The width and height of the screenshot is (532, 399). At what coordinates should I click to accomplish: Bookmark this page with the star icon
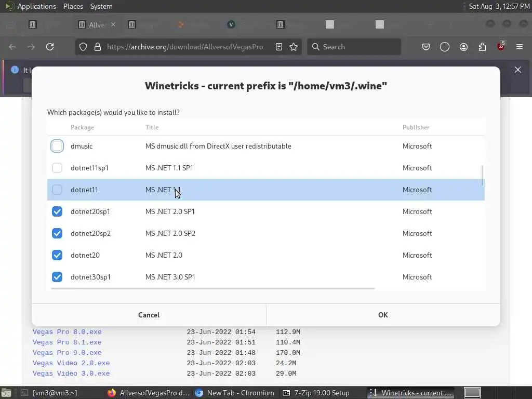[294, 47]
